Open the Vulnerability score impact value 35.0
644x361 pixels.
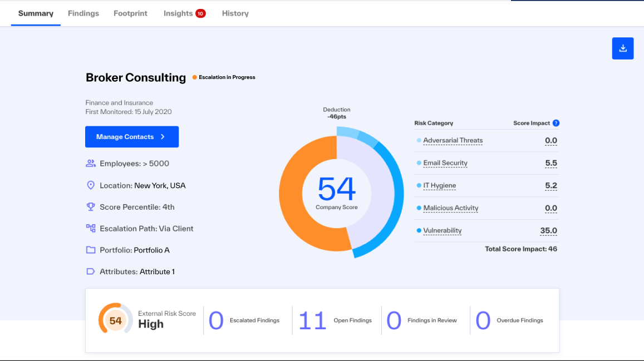pyautogui.click(x=548, y=230)
